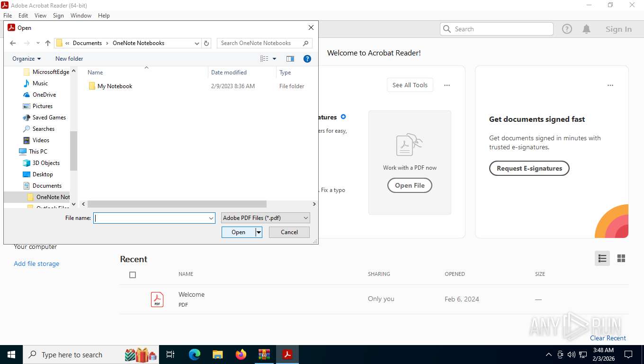Open the Help menu
The width and height of the screenshot is (644, 364).
pyautogui.click(x=104, y=16)
